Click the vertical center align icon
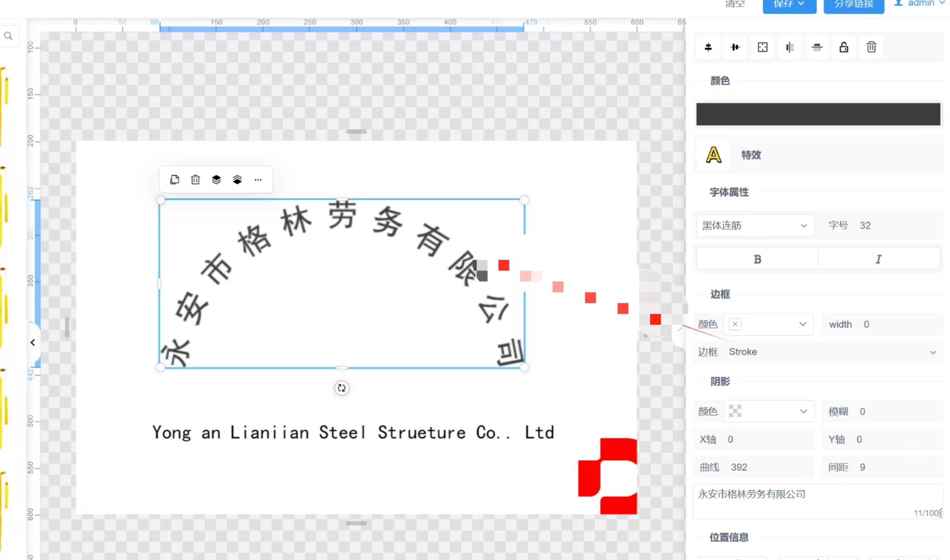 click(708, 47)
